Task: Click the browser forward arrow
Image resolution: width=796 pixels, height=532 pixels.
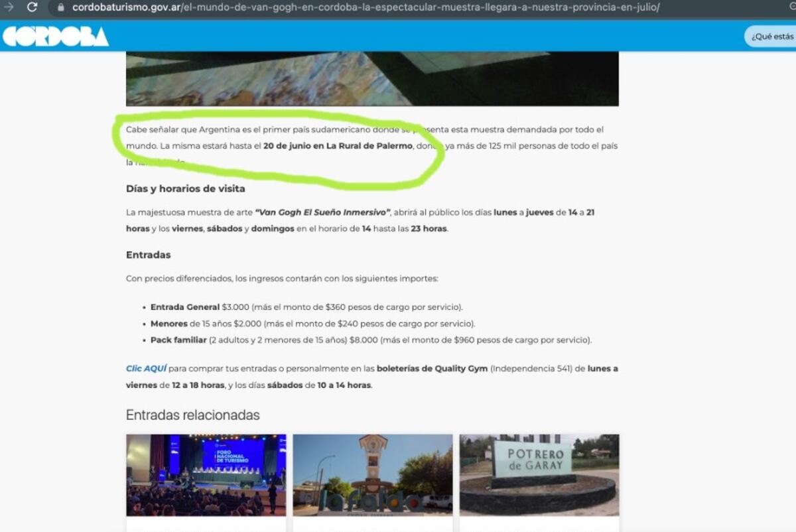Action: 9,7
